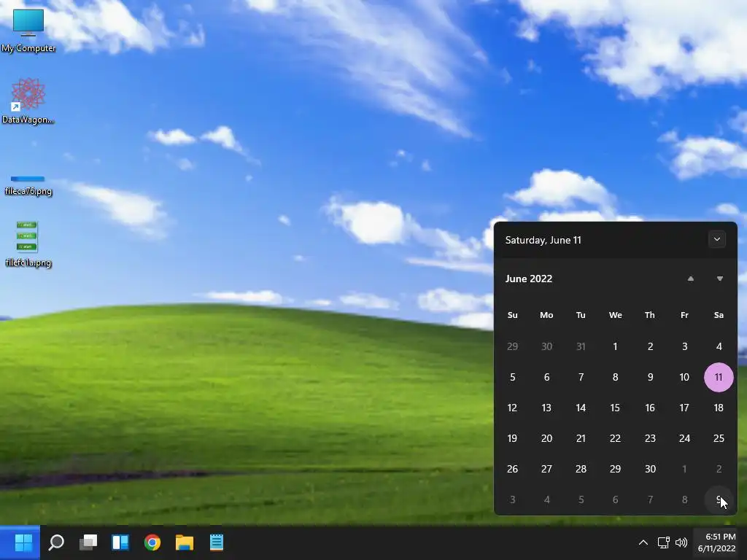747x560 pixels.
Task: Open the My Computer desktop icon
Action: 28,30
